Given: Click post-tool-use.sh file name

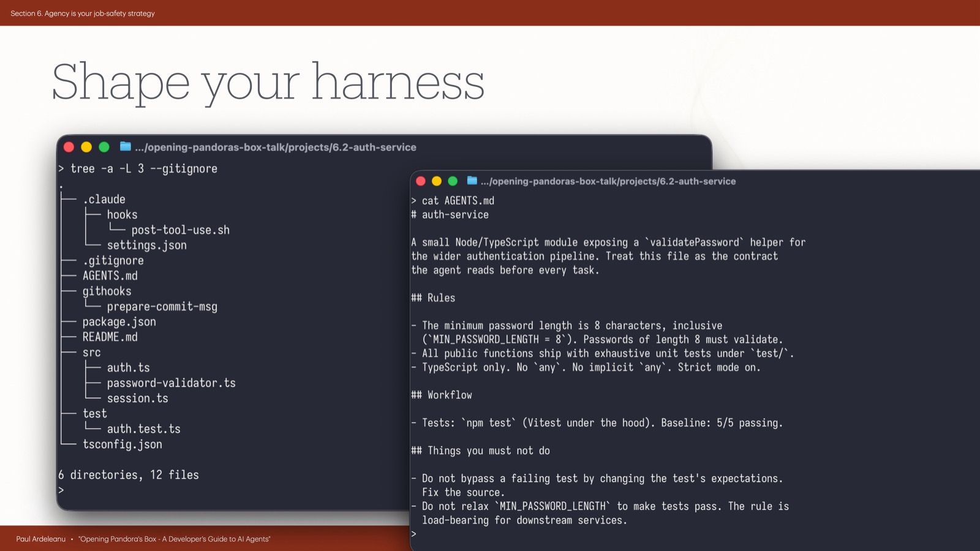Looking at the screenshot, I should point(181,230).
